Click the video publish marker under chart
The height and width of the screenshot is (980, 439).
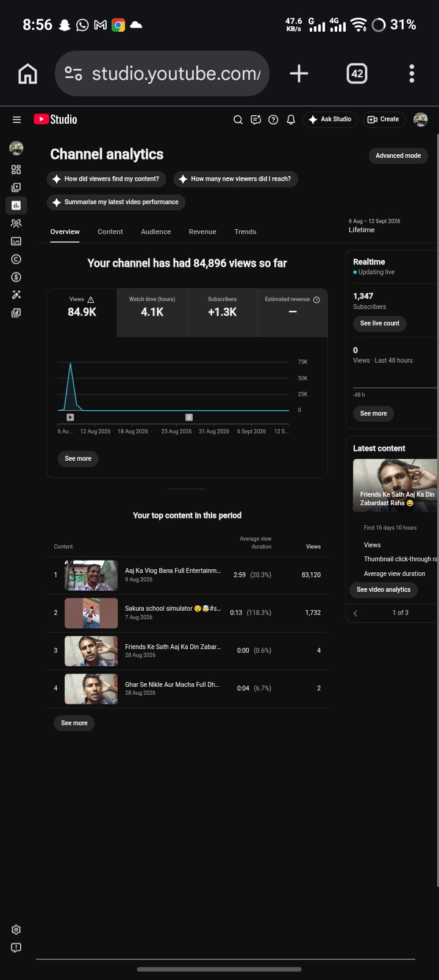(x=70, y=417)
